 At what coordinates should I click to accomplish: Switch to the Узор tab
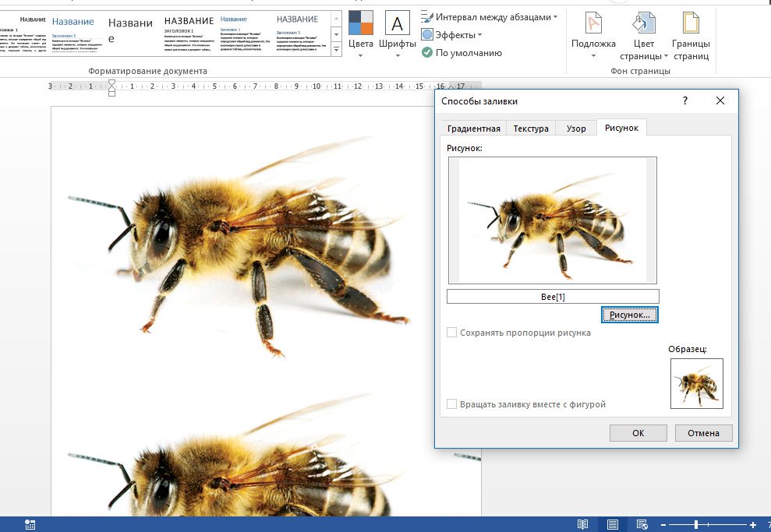[576, 129]
